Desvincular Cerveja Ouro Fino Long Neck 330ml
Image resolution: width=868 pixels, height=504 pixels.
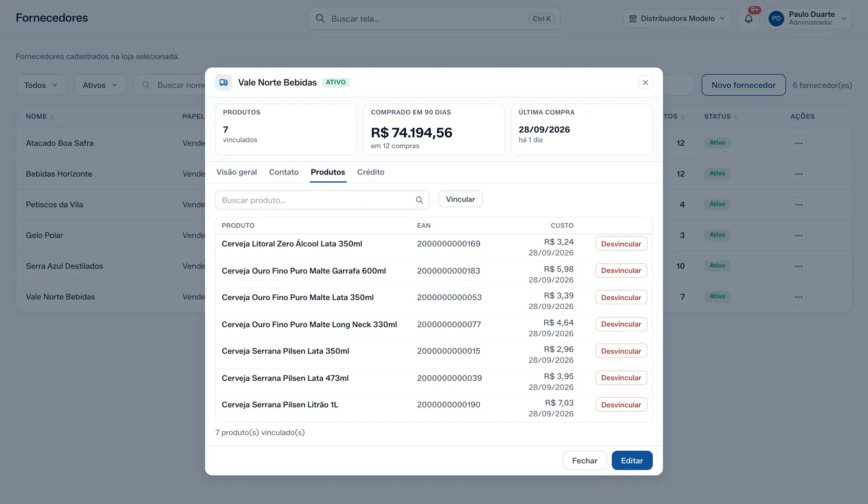(621, 324)
